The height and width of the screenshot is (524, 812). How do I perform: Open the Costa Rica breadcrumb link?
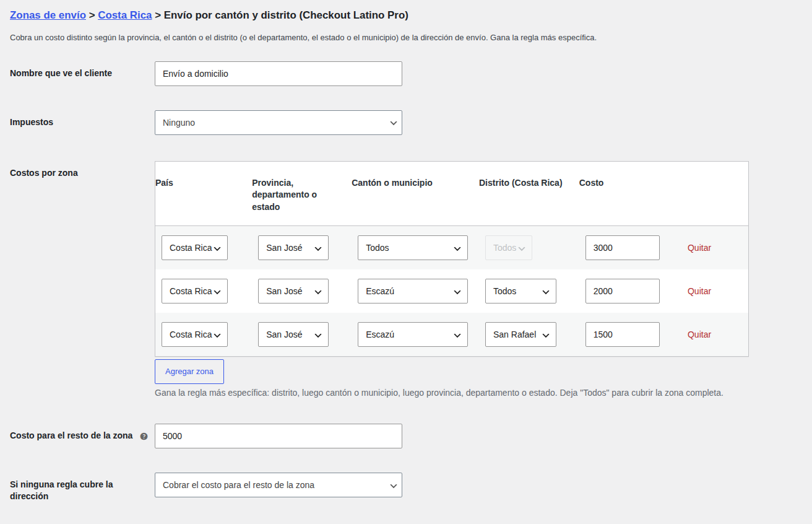(x=125, y=15)
